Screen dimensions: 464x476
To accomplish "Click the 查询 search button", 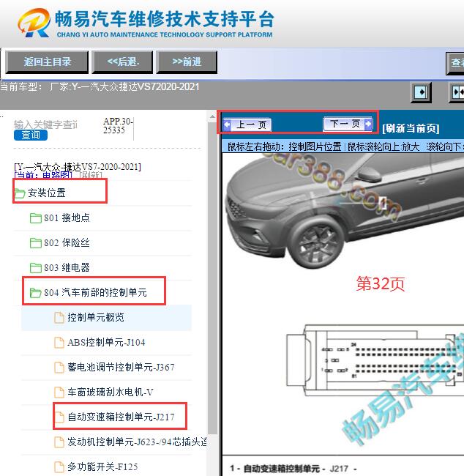I will point(31,135).
